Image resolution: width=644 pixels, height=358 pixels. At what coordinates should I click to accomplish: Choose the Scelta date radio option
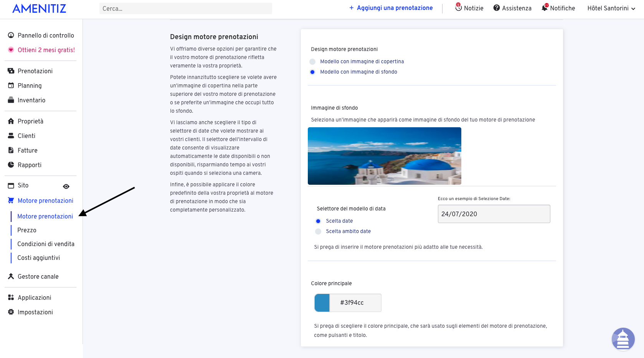[x=318, y=221]
